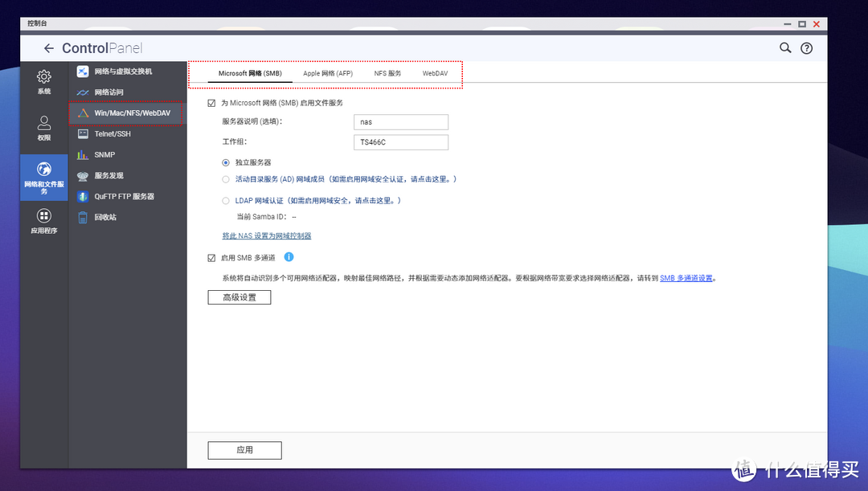This screenshot has height=491, width=868.
Task: Select the 网络和文件服务 globe category
Action: pos(43,177)
